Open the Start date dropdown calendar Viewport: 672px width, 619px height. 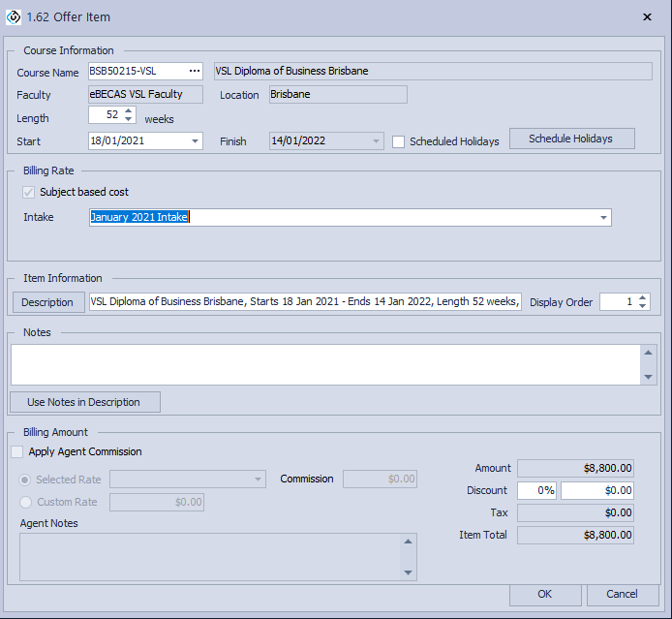[196, 141]
